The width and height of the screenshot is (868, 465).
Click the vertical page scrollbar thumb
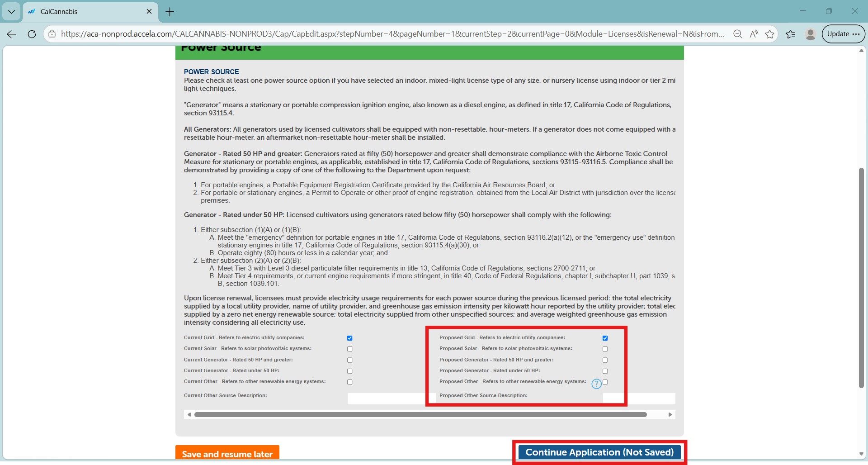pos(861,278)
